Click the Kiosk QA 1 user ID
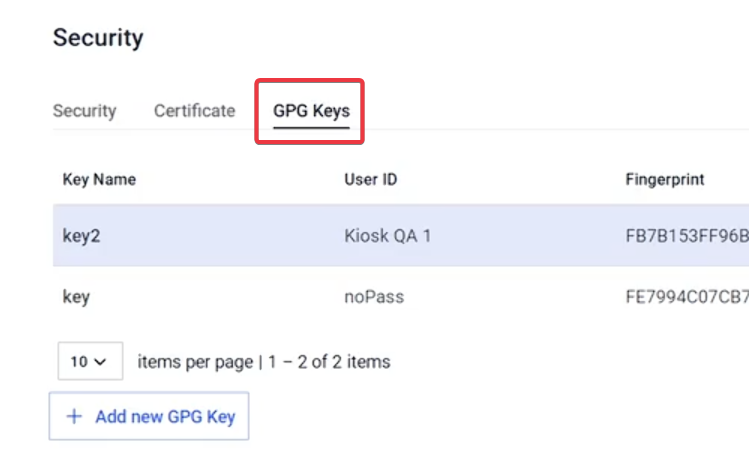Image resolution: width=749 pixels, height=458 pixels. coord(387,237)
